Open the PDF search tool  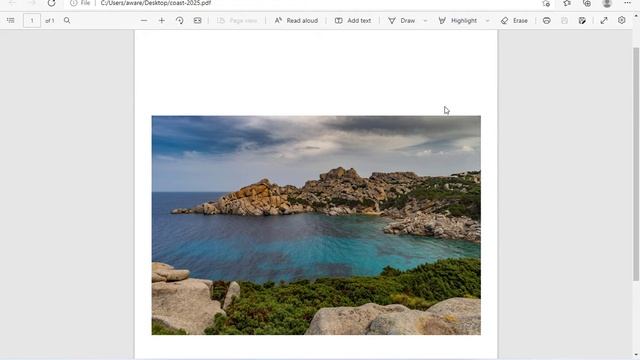67,20
